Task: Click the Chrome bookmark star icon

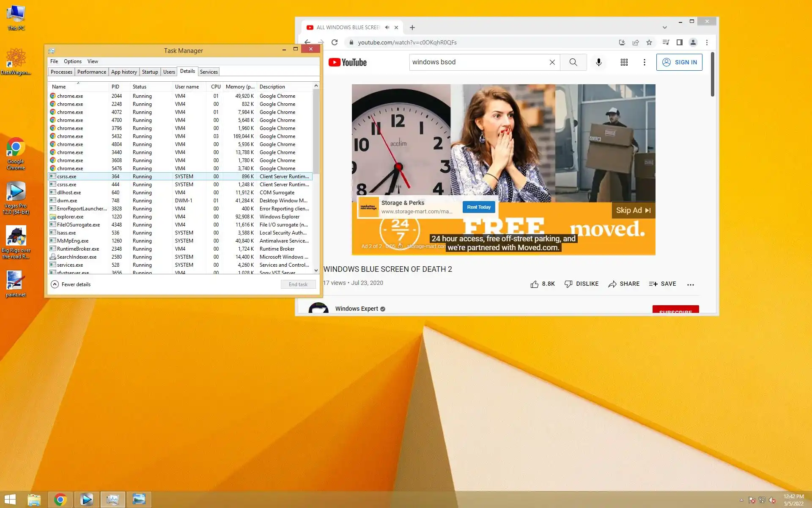Action: tap(649, 42)
